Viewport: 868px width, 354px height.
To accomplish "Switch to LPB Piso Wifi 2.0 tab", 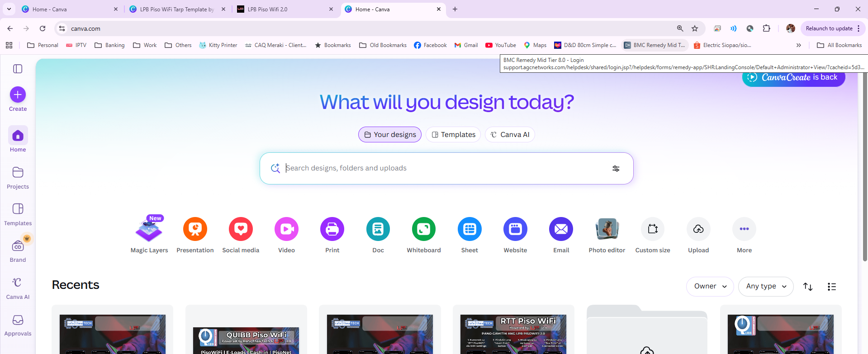I will click(285, 9).
